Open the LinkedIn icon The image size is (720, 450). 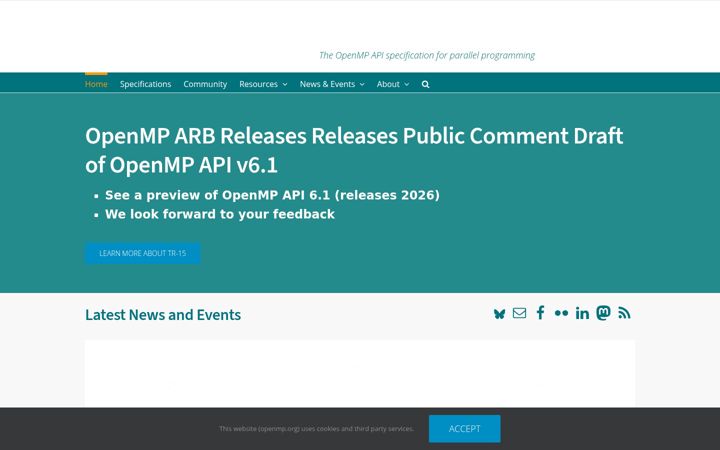coord(582,313)
